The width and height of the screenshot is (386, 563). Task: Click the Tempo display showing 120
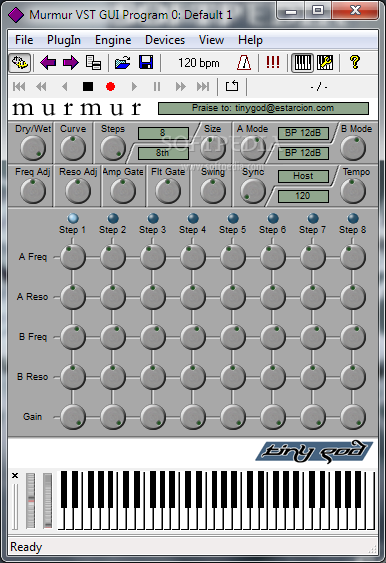tap(303, 196)
